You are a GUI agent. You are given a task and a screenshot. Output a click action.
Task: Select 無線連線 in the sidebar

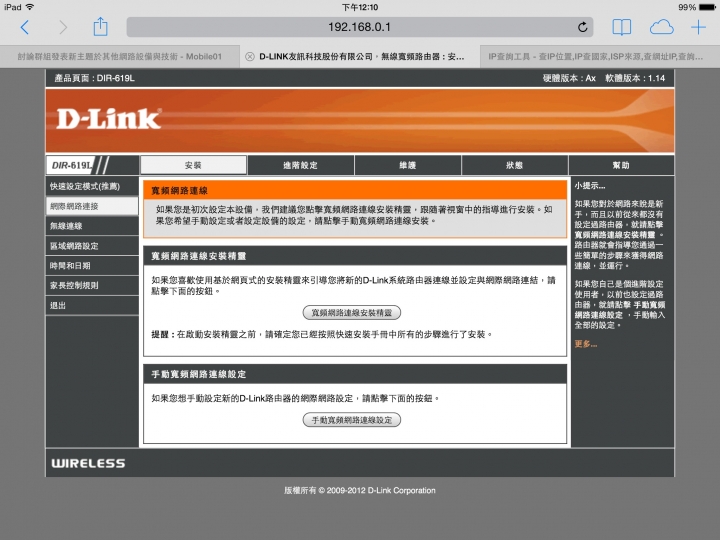(x=92, y=226)
